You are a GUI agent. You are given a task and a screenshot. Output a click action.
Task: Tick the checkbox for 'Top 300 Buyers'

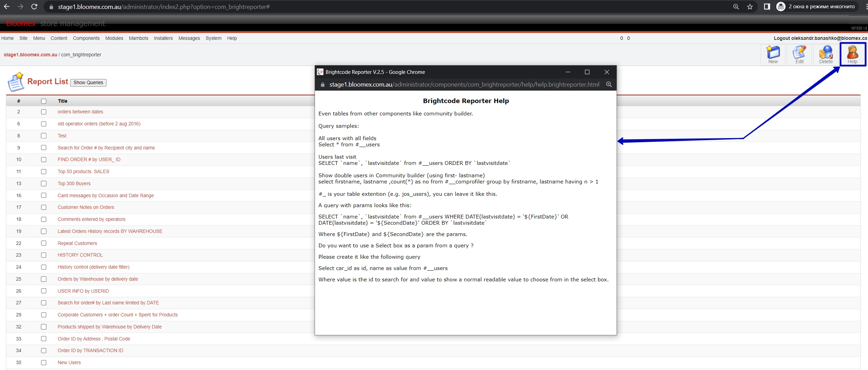pyautogui.click(x=44, y=183)
